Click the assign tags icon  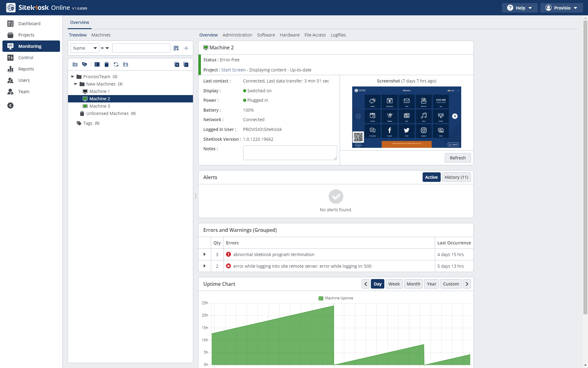click(85, 64)
